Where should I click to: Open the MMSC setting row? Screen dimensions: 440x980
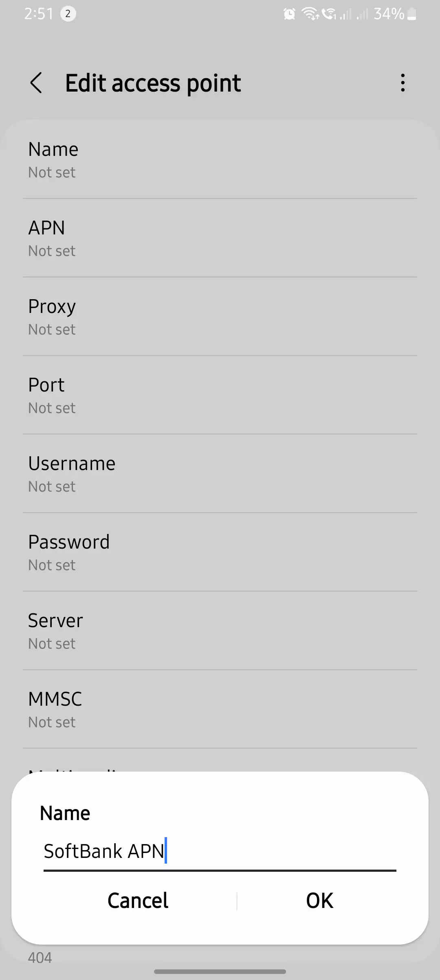[x=220, y=709]
